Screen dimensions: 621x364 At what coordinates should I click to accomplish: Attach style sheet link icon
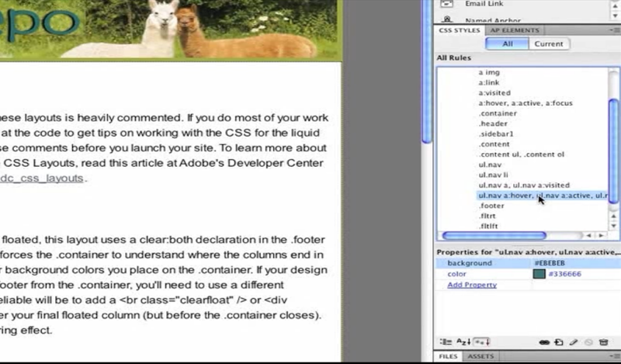point(544,341)
